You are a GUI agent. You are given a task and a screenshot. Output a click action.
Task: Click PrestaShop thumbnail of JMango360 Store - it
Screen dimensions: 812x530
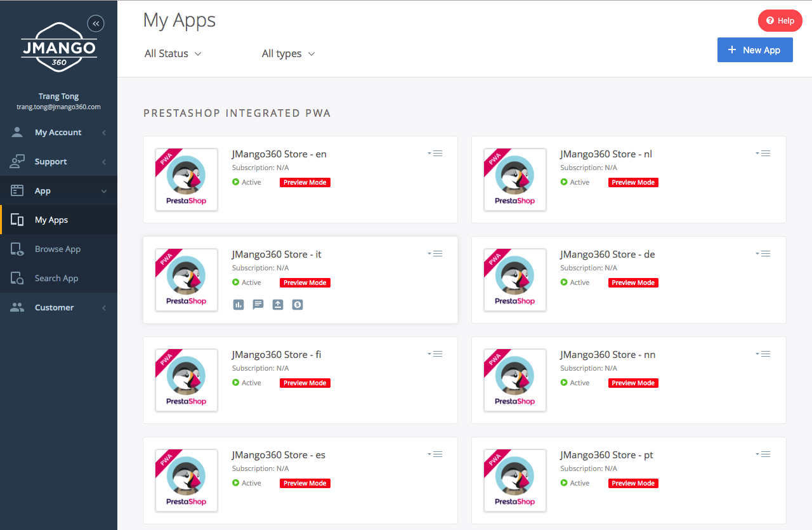(187, 280)
